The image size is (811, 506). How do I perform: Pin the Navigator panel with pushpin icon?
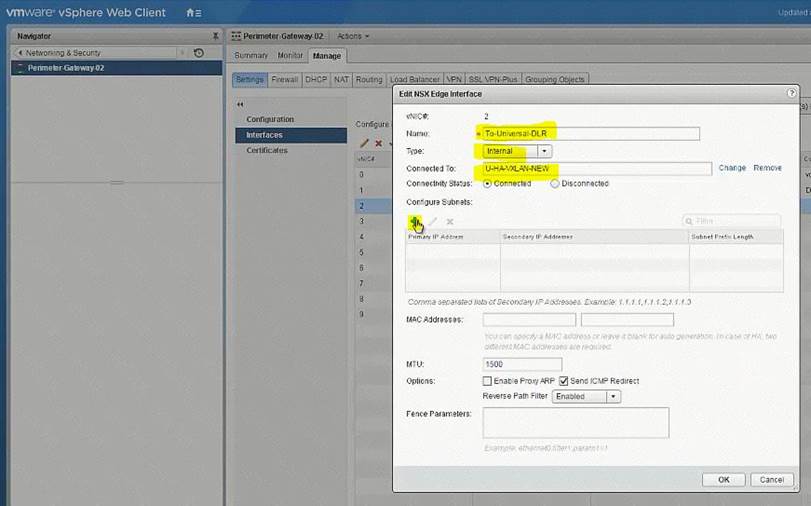click(x=215, y=35)
